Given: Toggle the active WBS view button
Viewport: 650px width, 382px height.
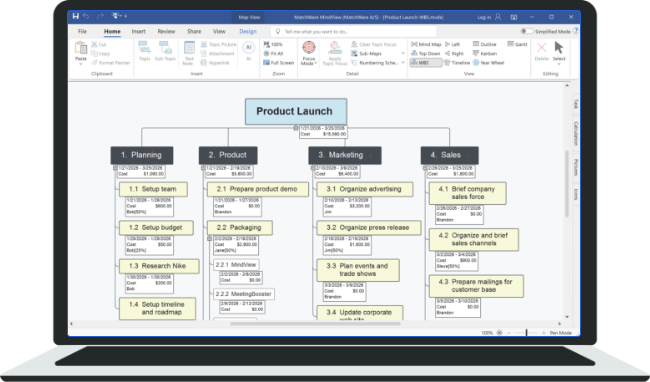Looking at the screenshot, I should 426,63.
